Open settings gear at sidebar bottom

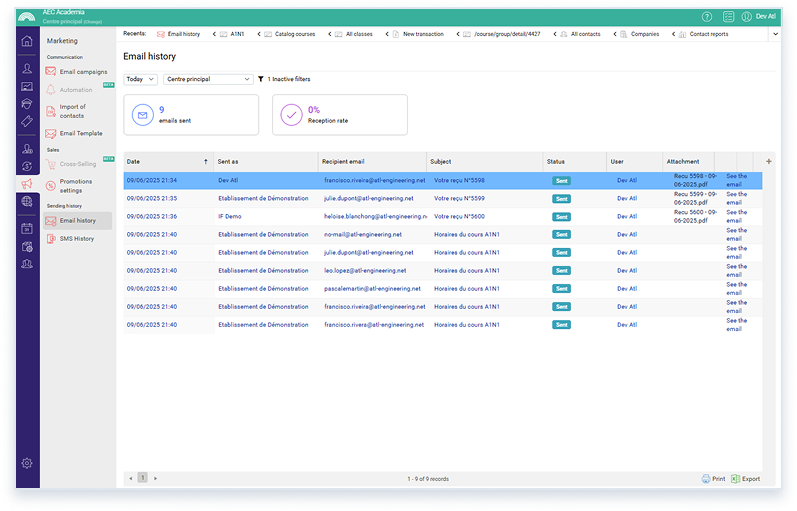pyautogui.click(x=27, y=463)
